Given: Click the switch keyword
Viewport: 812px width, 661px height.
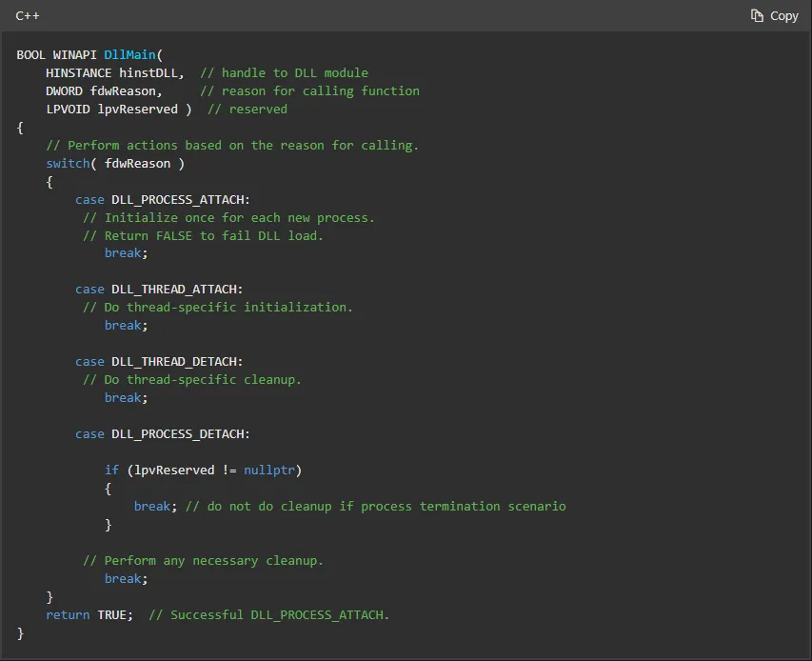Looking at the screenshot, I should [68, 163].
